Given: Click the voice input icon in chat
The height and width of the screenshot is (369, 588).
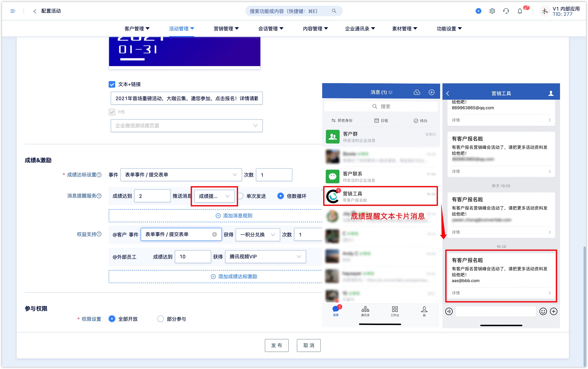Looking at the screenshot, I should (449, 311).
